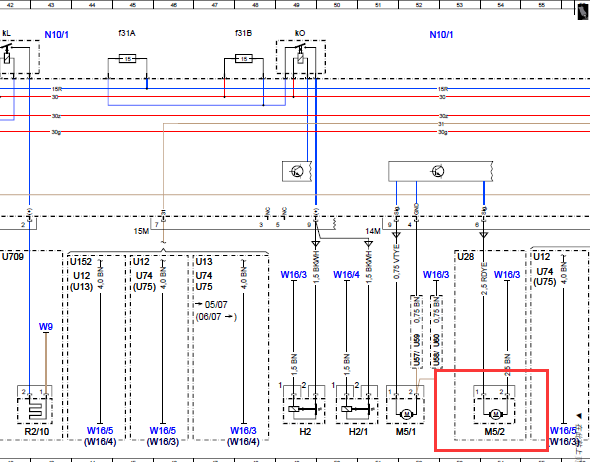Select the blue W9 ground label
600x462 pixels.
(46, 327)
